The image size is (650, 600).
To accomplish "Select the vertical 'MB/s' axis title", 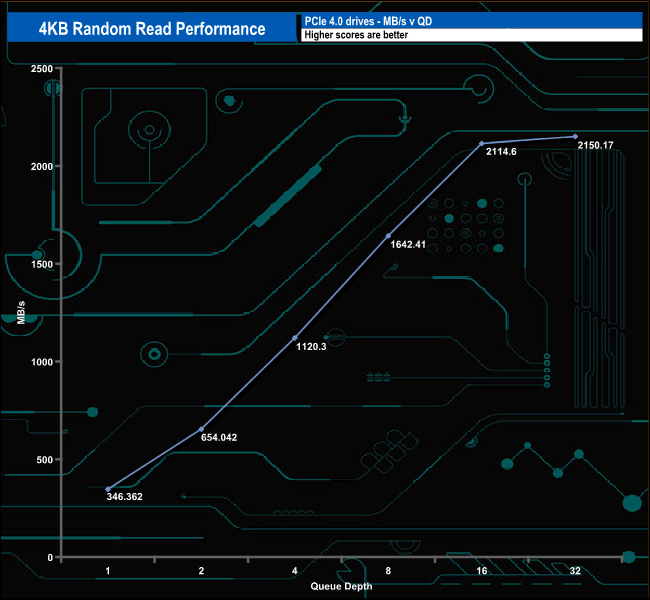I will [x=20, y=311].
